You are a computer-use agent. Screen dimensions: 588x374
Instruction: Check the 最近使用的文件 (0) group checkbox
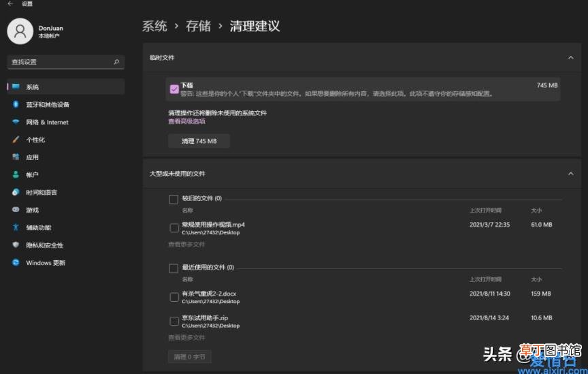click(x=174, y=268)
